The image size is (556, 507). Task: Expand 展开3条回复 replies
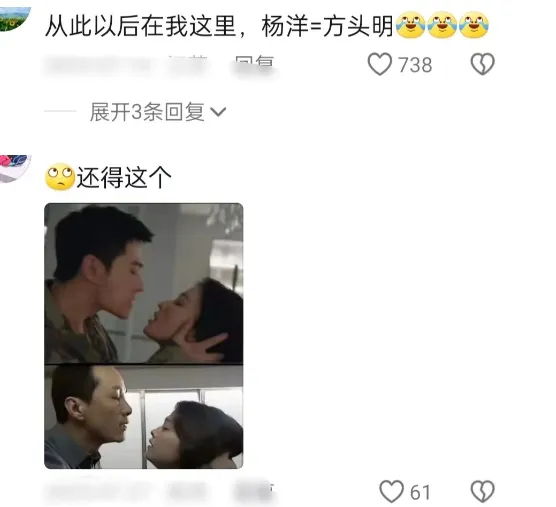click(x=157, y=112)
